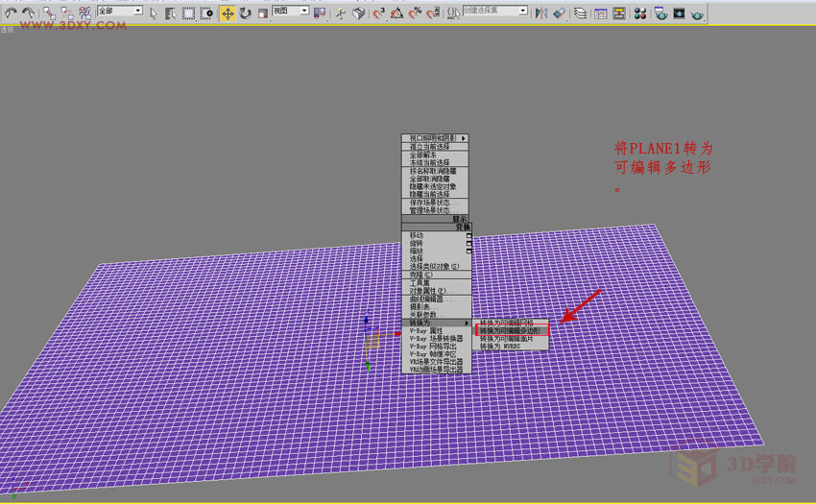This screenshot has height=504, width=816.
Task: Choose 隐藏当前选择 in context menu
Action: [x=435, y=194]
